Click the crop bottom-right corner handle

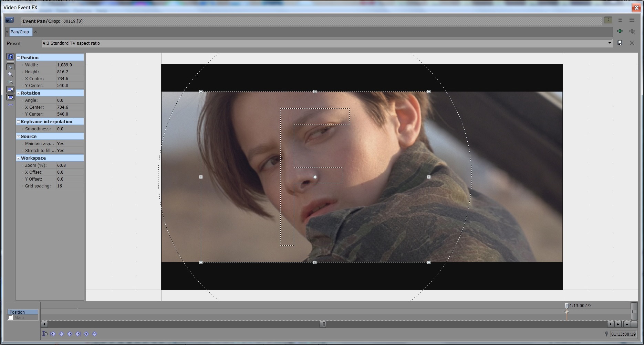tap(429, 262)
